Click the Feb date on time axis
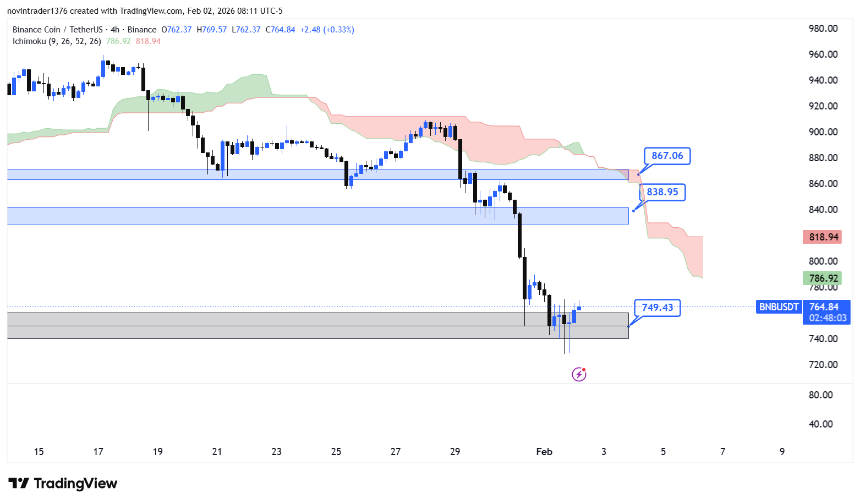 544,452
